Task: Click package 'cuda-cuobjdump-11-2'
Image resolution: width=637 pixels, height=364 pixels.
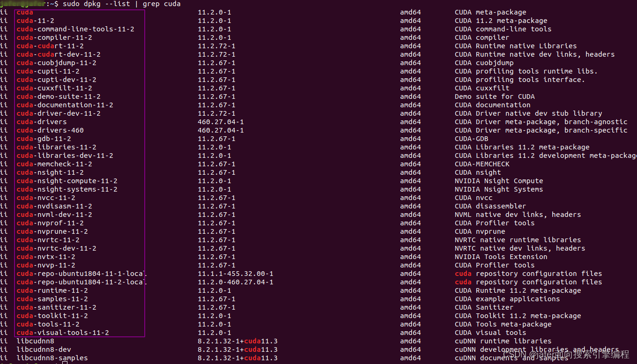Action: [56, 63]
